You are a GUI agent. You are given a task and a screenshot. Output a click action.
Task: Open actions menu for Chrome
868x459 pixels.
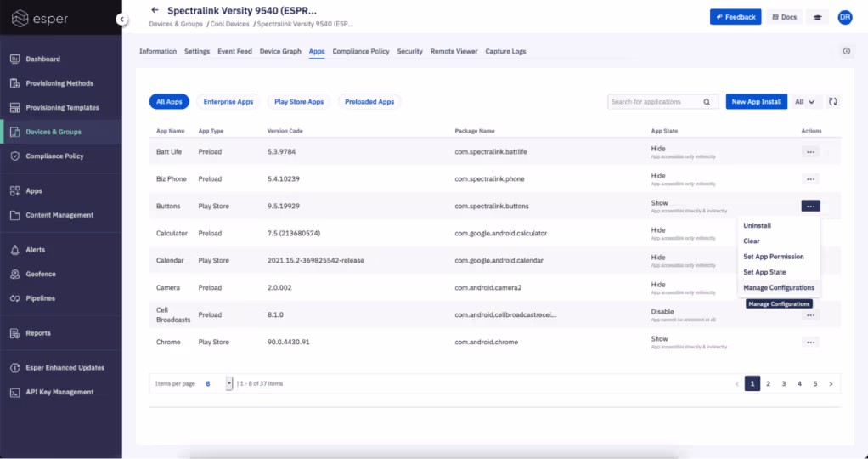[x=810, y=342]
